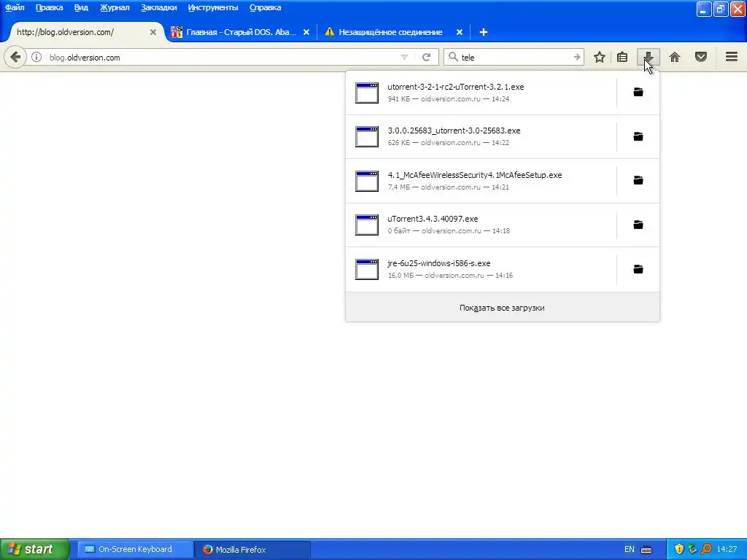This screenshot has width=747, height=560.
Task: Close the blog.oldversion.com tab
Action: pyautogui.click(x=153, y=32)
